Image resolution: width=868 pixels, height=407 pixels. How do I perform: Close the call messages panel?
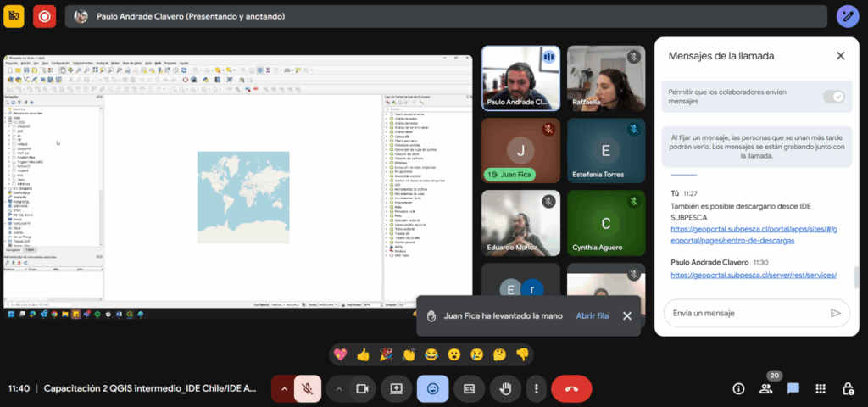pyautogui.click(x=840, y=55)
